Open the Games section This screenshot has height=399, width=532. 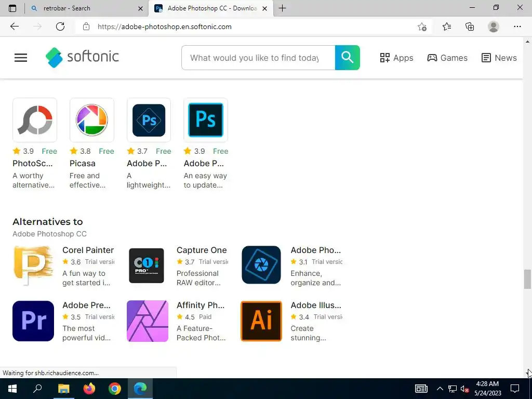click(447, 58)
